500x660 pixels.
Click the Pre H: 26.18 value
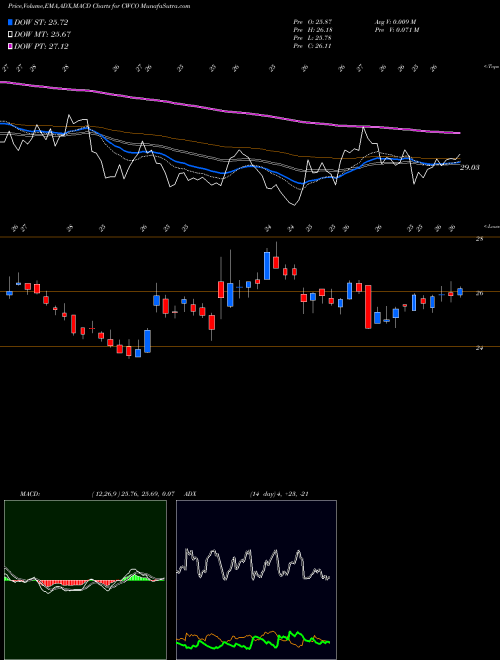[x=314, y=30]
